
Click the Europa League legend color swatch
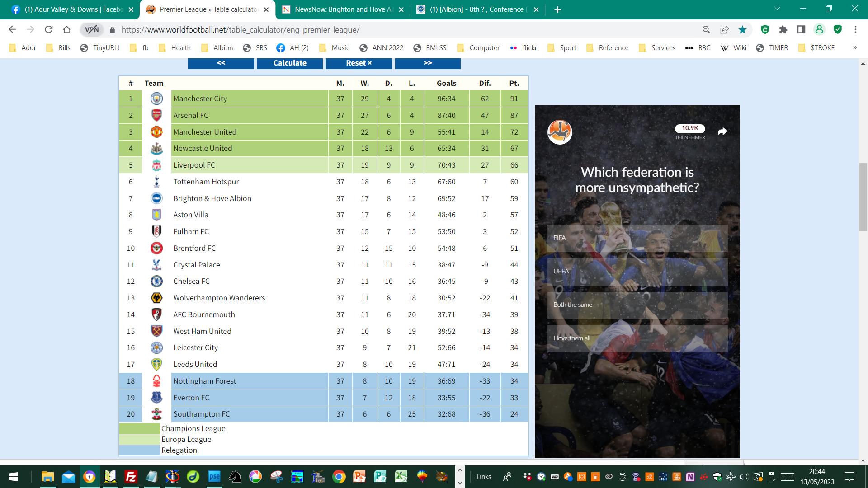(x=140, y=439)
